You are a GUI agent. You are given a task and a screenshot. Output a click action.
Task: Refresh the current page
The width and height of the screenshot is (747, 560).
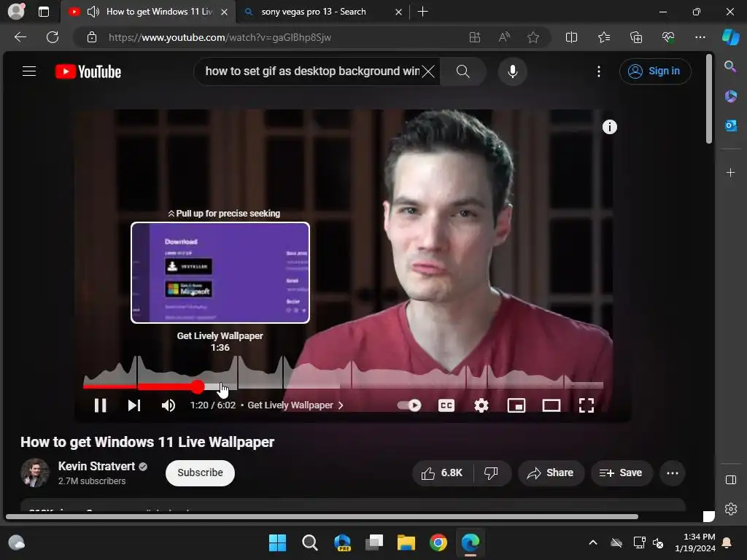tap(53, 37)
